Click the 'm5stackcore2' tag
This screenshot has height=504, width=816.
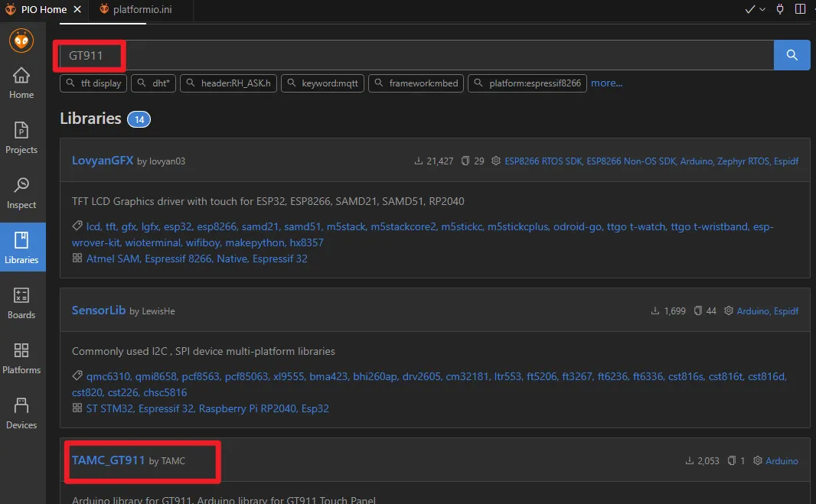[x=403, y=227]
